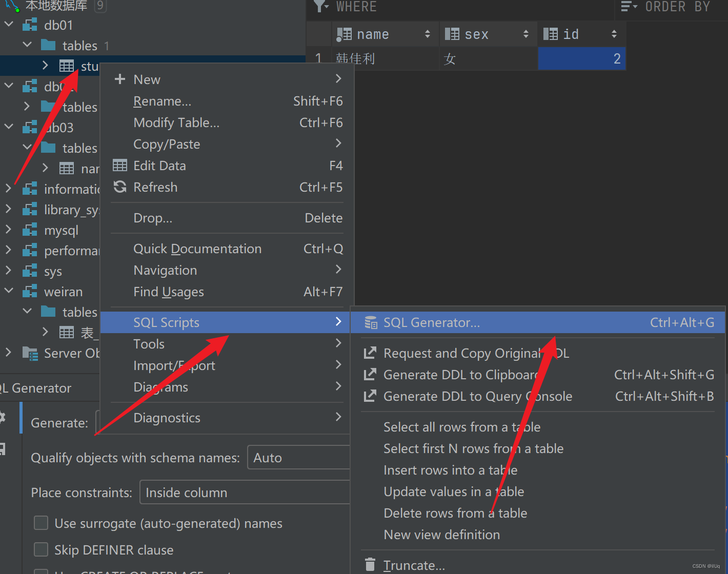
Task: Enable Use surrogate (auto-generated) names checkbox
Action: tap(41, 523)
